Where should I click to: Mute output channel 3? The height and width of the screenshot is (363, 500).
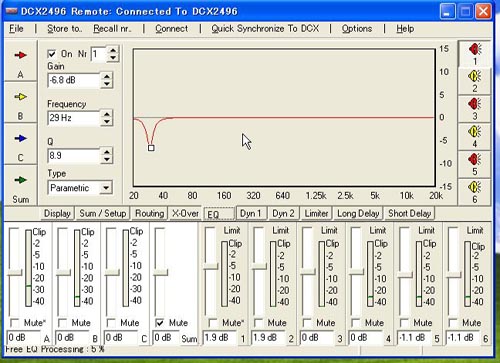click(307, 323)
